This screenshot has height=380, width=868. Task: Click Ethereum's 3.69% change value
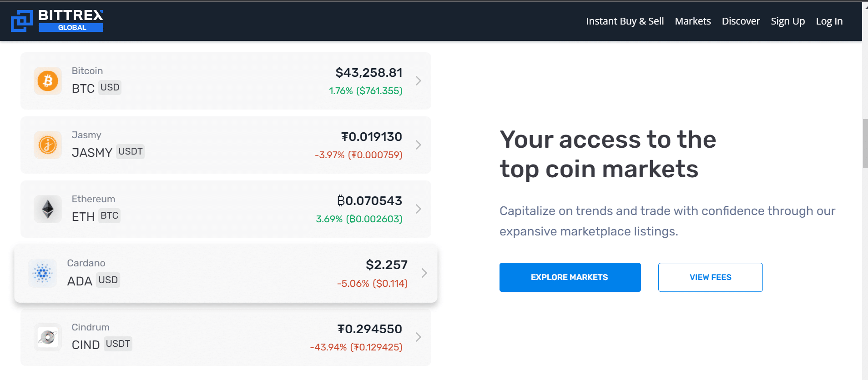[x=359, y=219]
